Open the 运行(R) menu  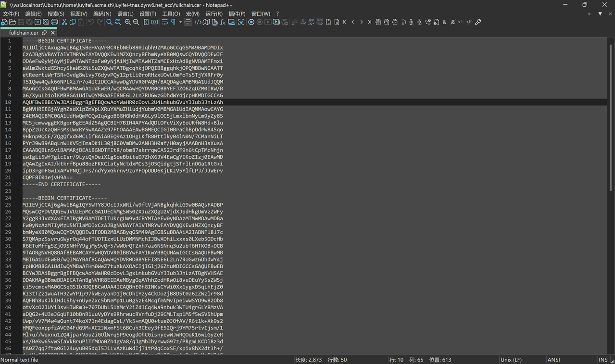coord(213,14)
